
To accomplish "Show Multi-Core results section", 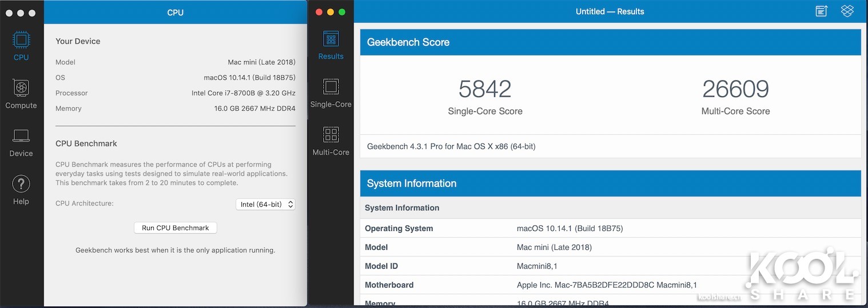I will click(x=331, y=141).
